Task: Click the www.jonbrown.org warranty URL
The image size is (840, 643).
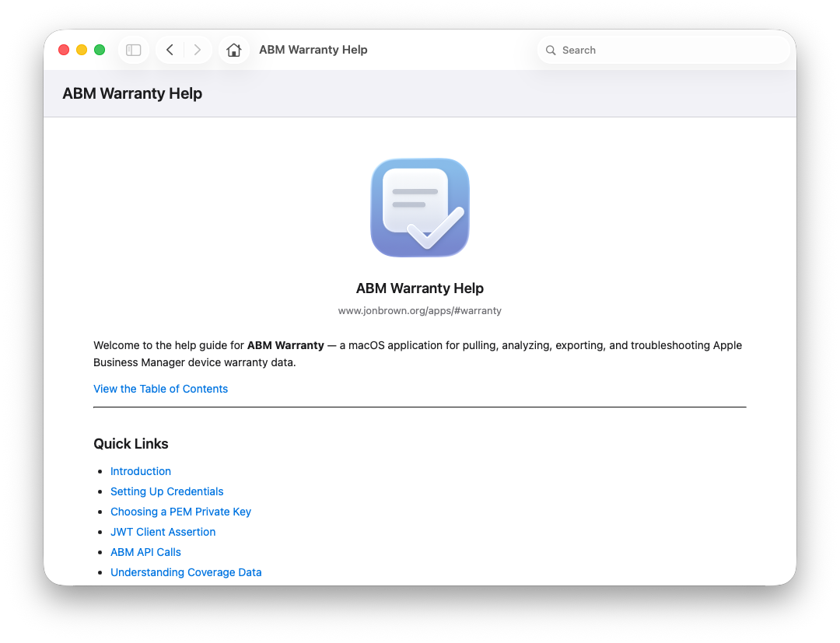Action: coord(419,310)
